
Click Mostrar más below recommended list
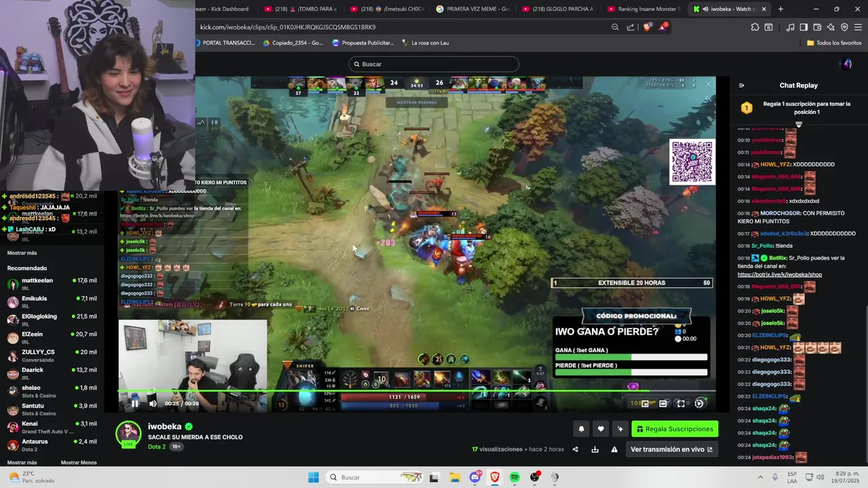point(22,462)
